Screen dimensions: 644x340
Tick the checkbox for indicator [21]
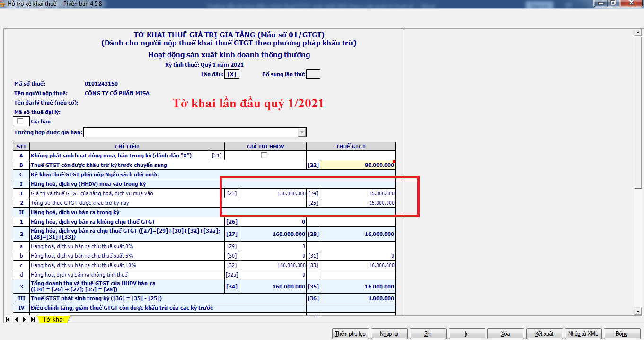point(265,155)
